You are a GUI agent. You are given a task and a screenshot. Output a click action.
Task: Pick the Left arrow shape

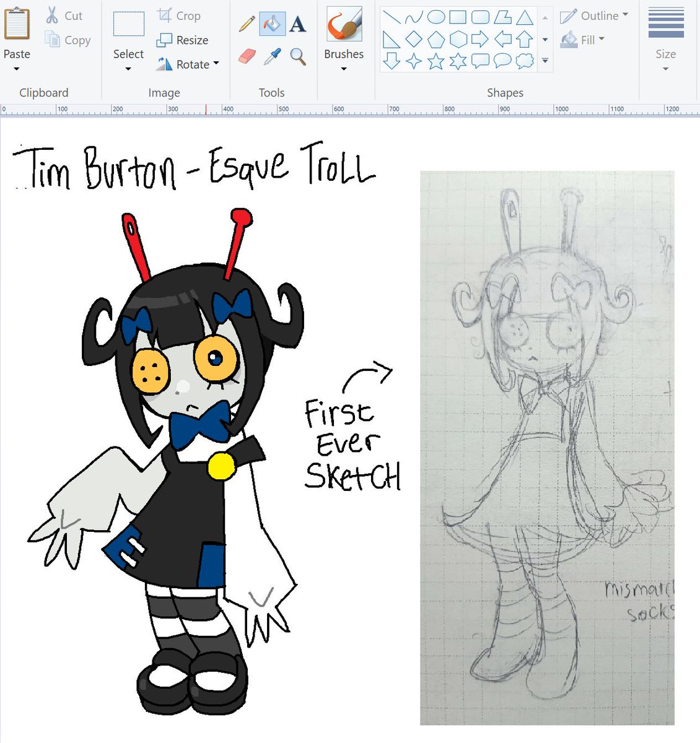pyautogui.click(x=502, y=40)
